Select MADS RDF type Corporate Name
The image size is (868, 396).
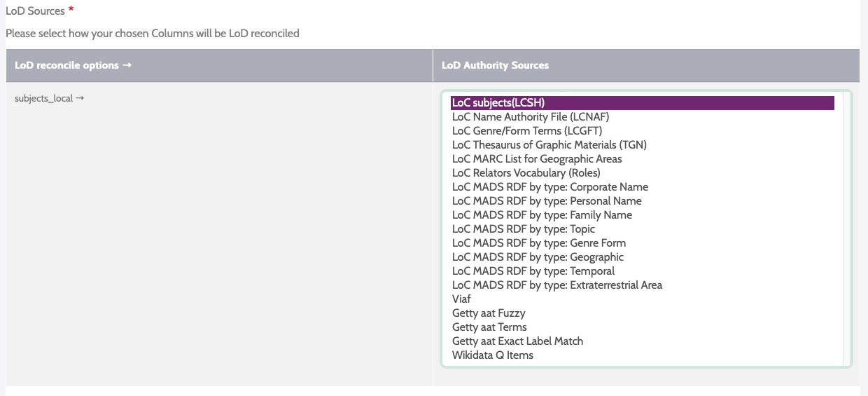[550, 187]
